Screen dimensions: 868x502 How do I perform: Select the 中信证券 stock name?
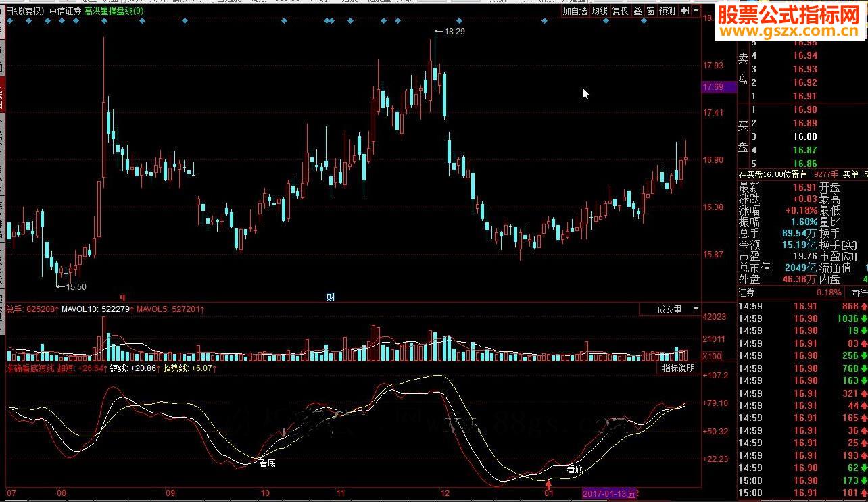[65, 11]
